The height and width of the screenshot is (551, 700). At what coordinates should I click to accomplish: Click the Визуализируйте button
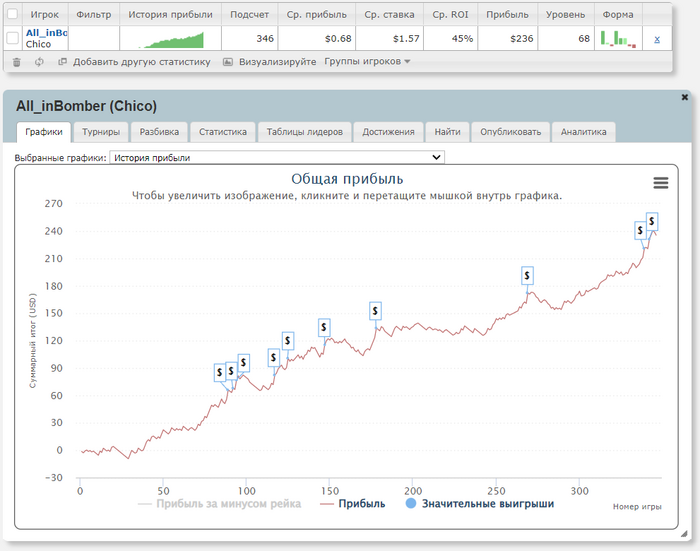click(x=277, y=62)
